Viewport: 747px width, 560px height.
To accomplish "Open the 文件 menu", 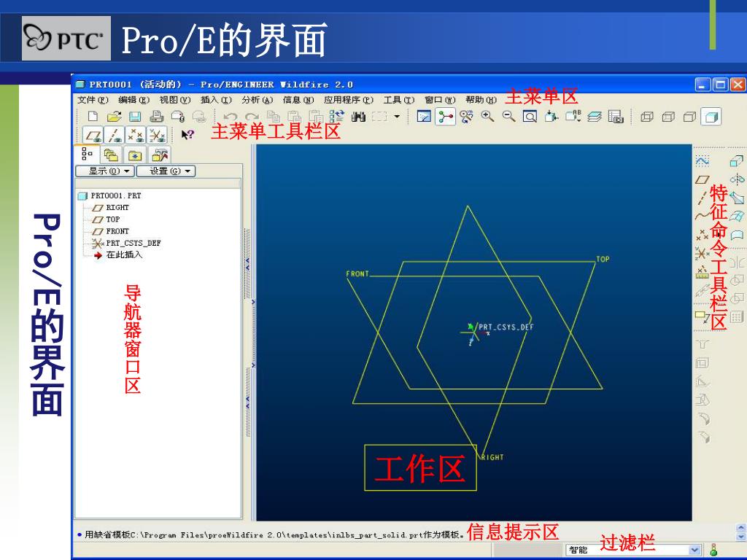I will 93,100.
